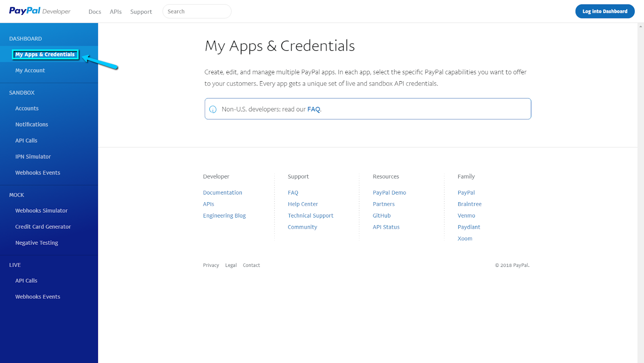Open Sandbox Webhooks Events
Image resolution: width=644 pixels, height=363 pixels.
[38, 173]
